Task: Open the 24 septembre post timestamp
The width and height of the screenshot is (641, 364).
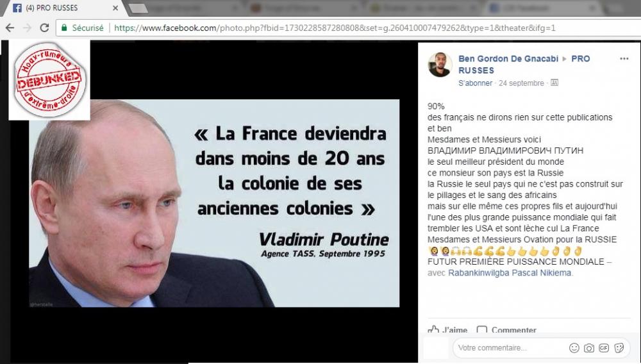Action: pyautogui.click(x=521, y=83)
